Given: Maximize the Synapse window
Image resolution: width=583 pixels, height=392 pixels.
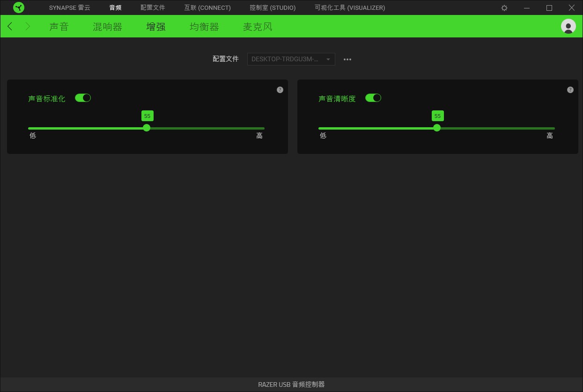Looking at the screenshot, I should 549,8.
